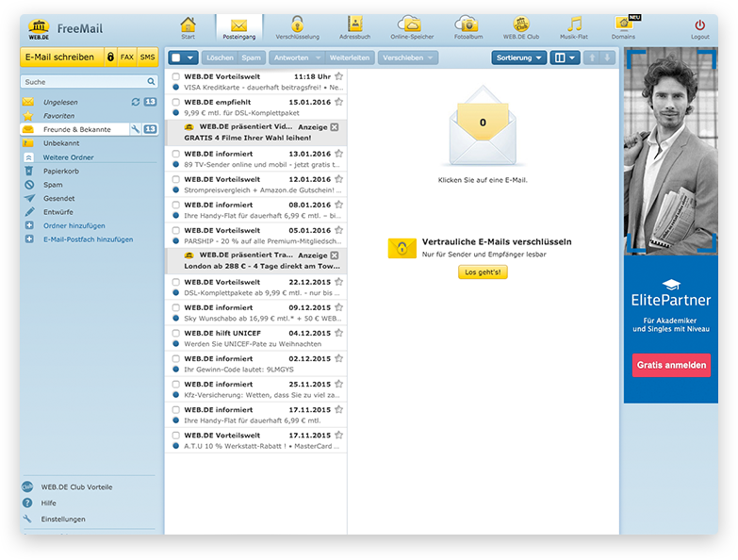The width and height of the screenshot is (738, 560).
Task: Click the SMS button
Action: pyautogui.click(x=147, y=57)
